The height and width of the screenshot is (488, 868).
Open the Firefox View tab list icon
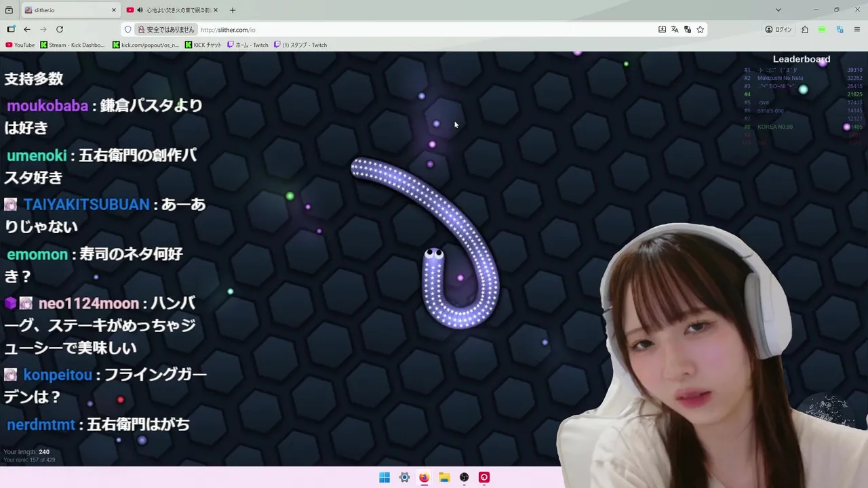(x=9, y=10)
